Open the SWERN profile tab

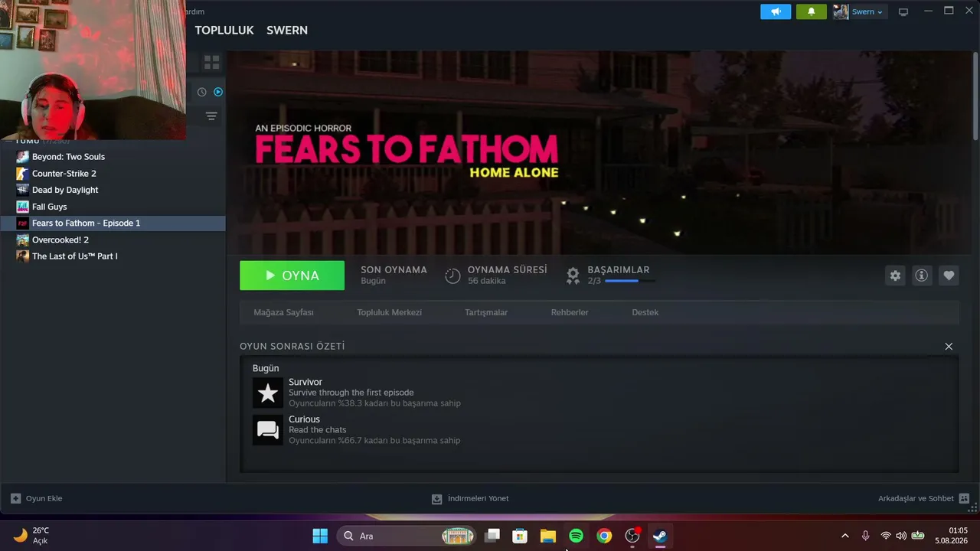point(287,31)
